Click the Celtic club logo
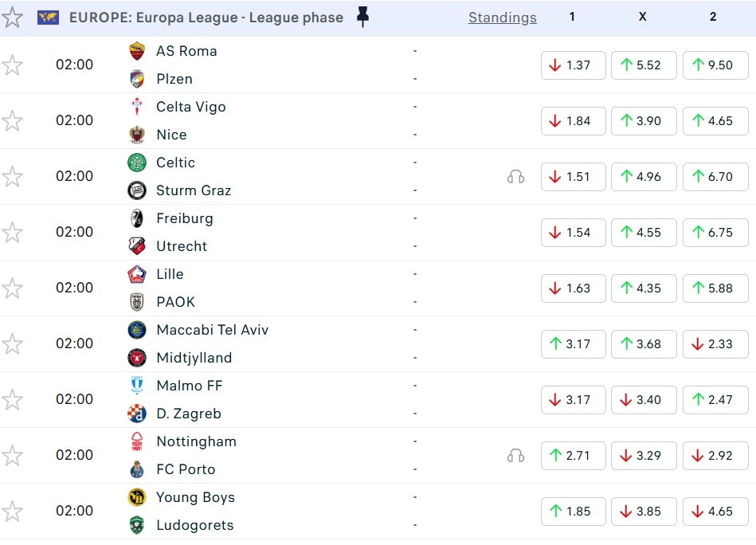Viewport: 756px width, 545px height. pyautogui.click(x=137, y=163)
